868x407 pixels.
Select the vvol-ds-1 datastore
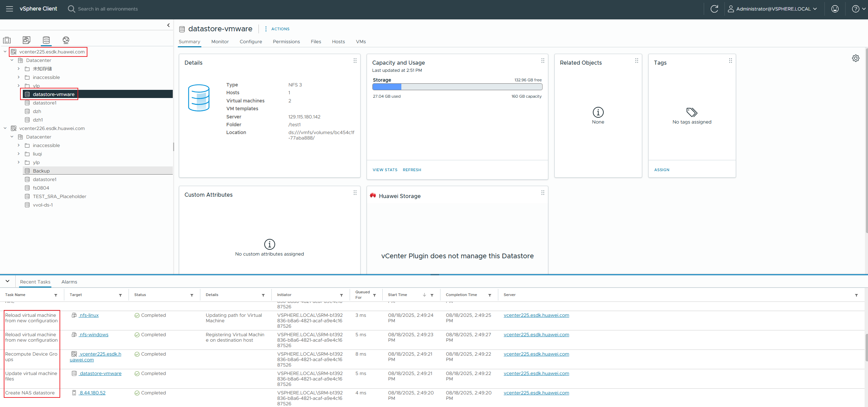pyautogui.click(x=43, y=205)
